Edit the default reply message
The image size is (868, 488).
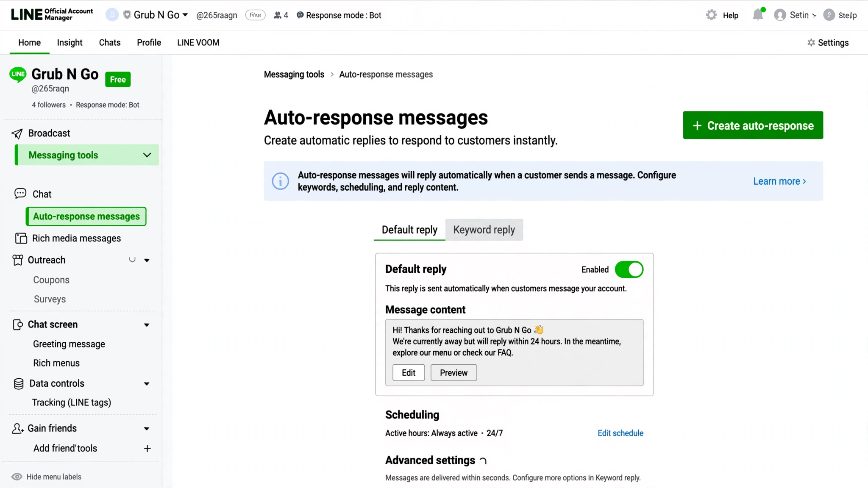pos(409,373)
